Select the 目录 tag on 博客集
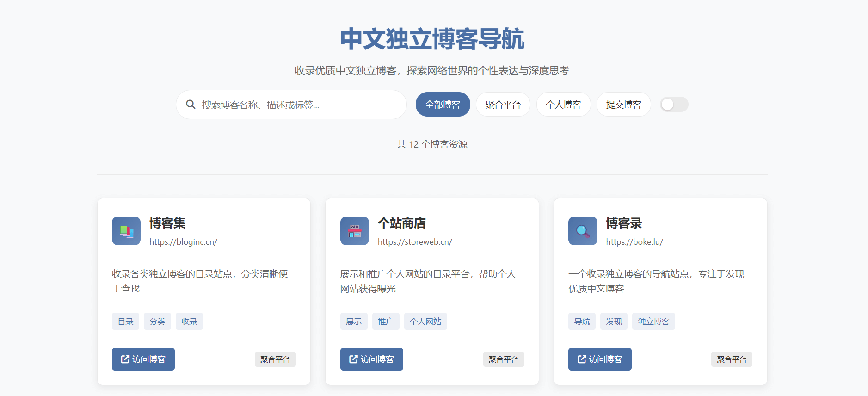The width and height of the screenshot is (868, 396). [125, 322]
